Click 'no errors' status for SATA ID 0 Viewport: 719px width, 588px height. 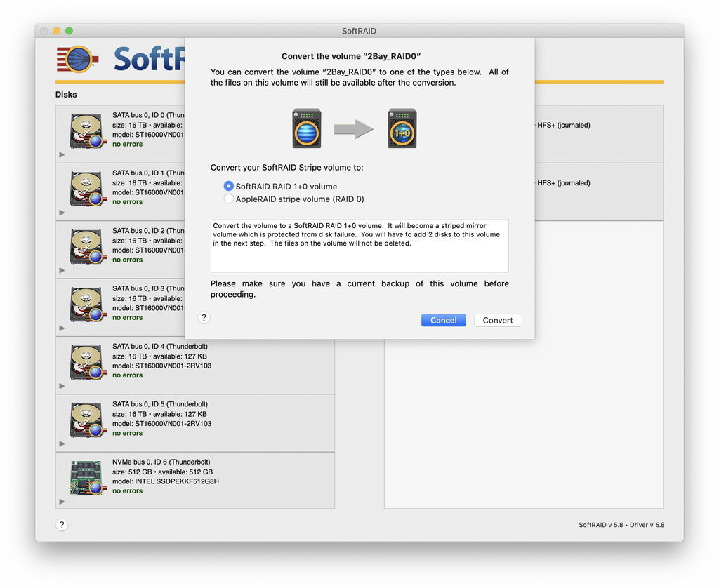(x=128, y=144)
